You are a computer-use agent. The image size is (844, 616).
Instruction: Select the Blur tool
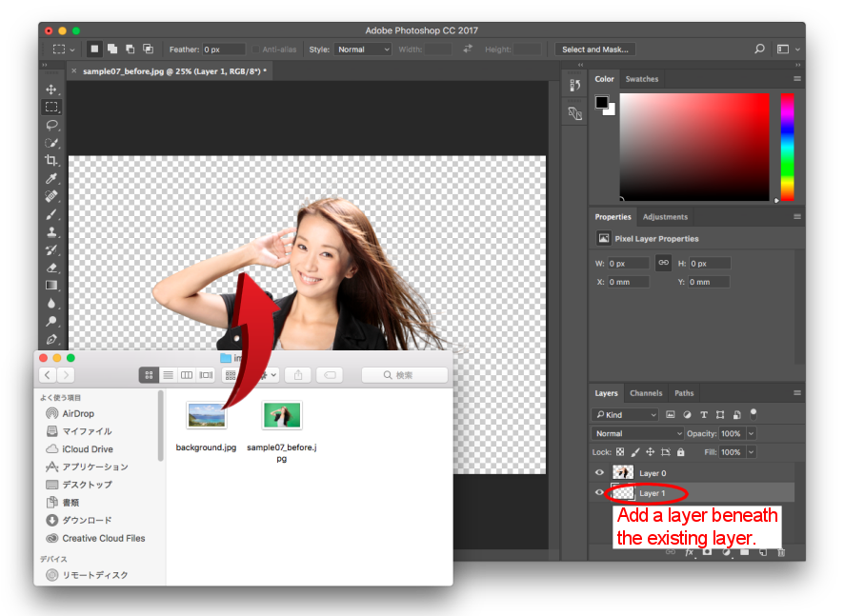tap(51, 304)
